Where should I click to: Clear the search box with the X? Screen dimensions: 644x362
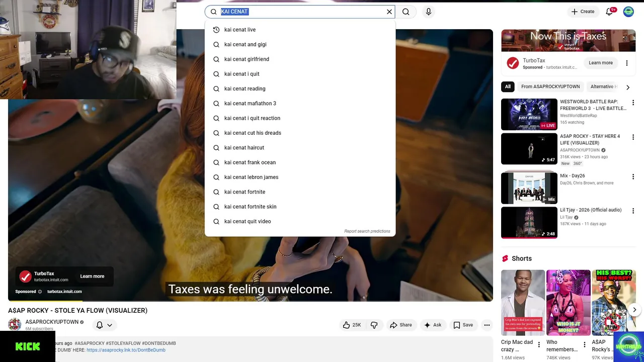[389, 12]
